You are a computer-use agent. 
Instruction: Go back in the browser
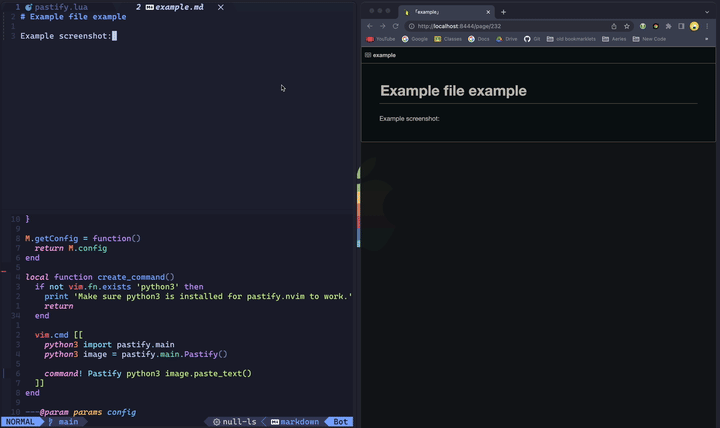click(x=370, y=26)
